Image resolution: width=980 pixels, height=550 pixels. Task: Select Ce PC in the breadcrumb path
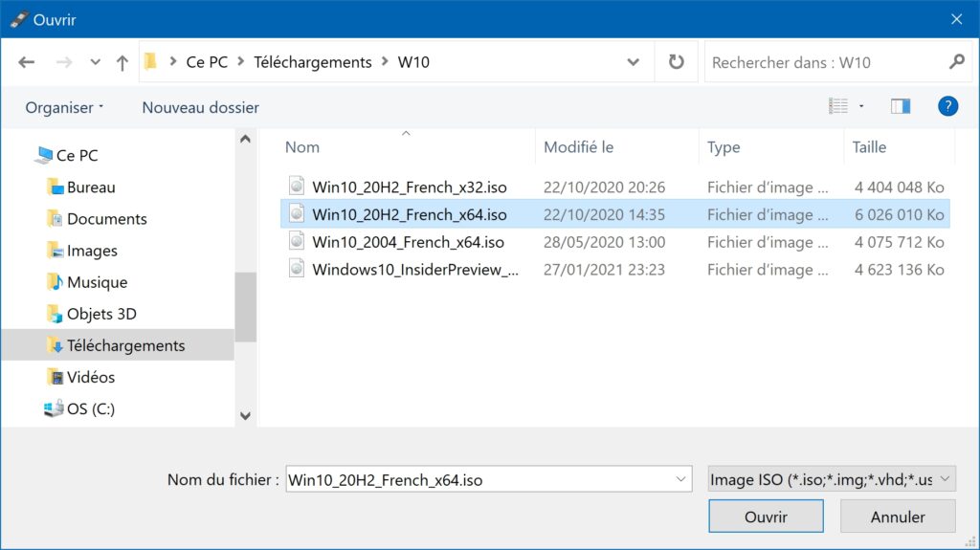point(207,62)
